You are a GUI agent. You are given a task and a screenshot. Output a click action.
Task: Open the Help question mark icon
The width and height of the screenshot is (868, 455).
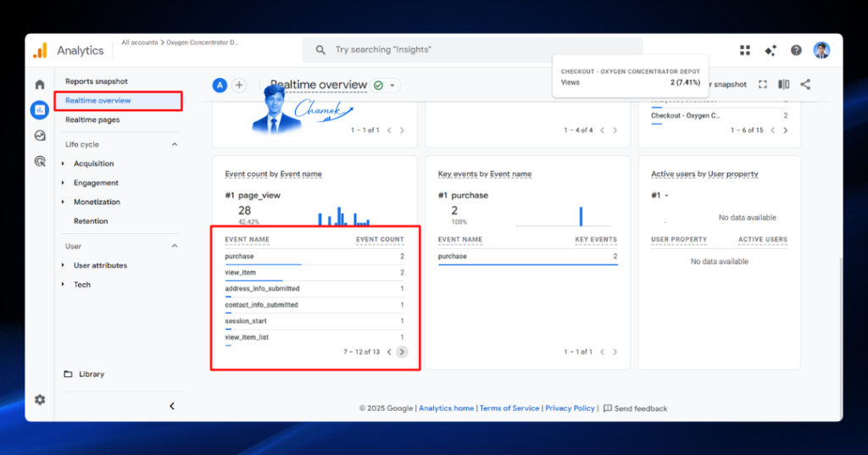pyautogui.click(x=796, y=50)
